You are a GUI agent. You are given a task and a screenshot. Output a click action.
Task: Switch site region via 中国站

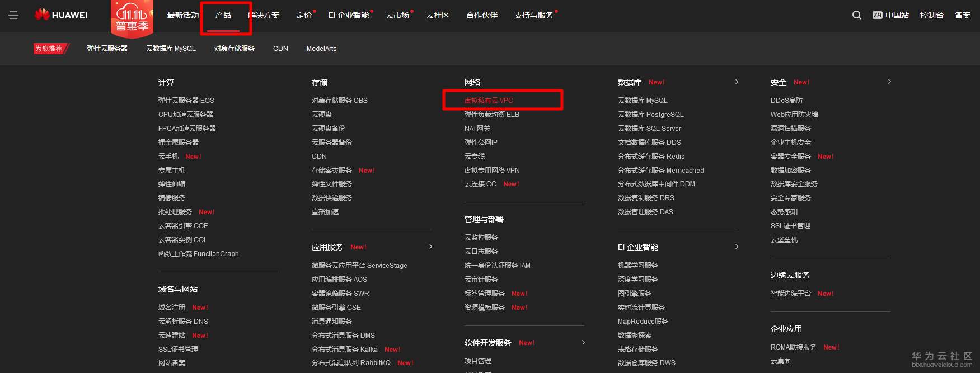[x=890, y=15]
